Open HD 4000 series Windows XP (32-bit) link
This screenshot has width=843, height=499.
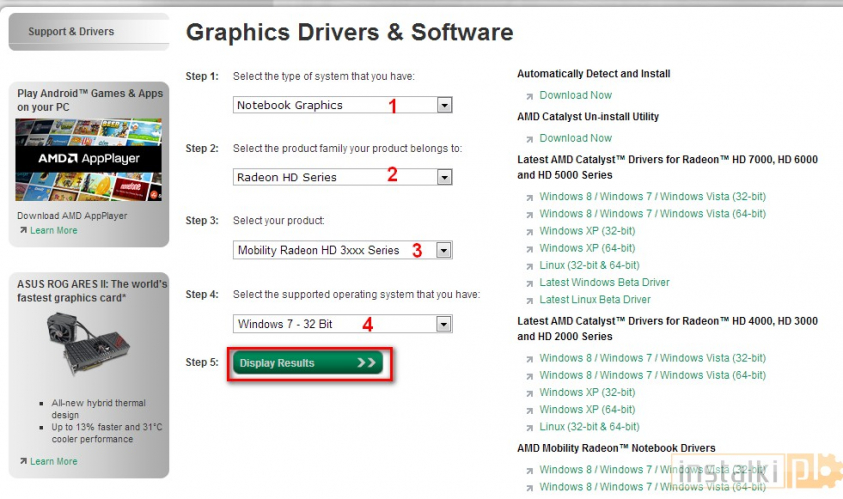(587, 392)
